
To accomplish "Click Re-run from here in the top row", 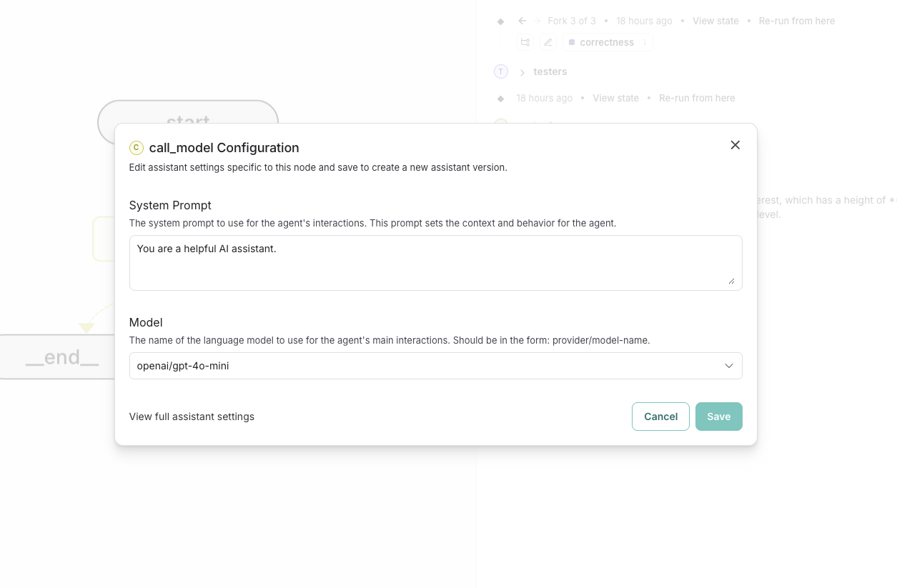I will tap(796, 21).
